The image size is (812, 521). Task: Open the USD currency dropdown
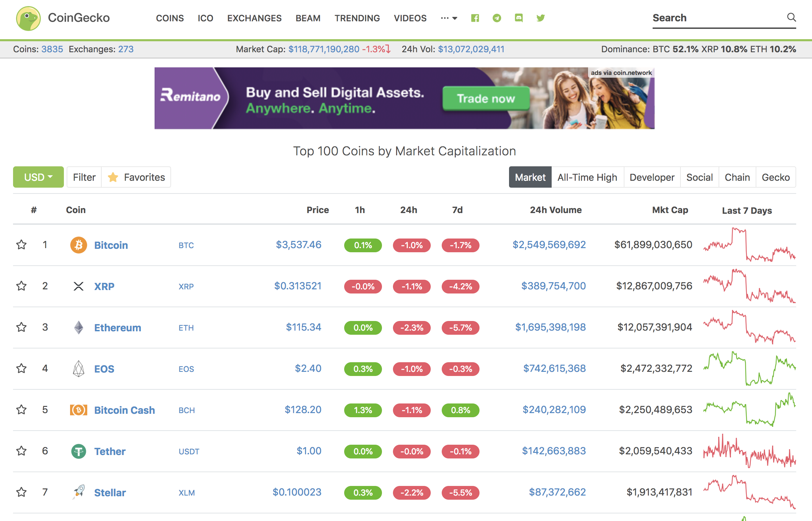pos(38,177)
